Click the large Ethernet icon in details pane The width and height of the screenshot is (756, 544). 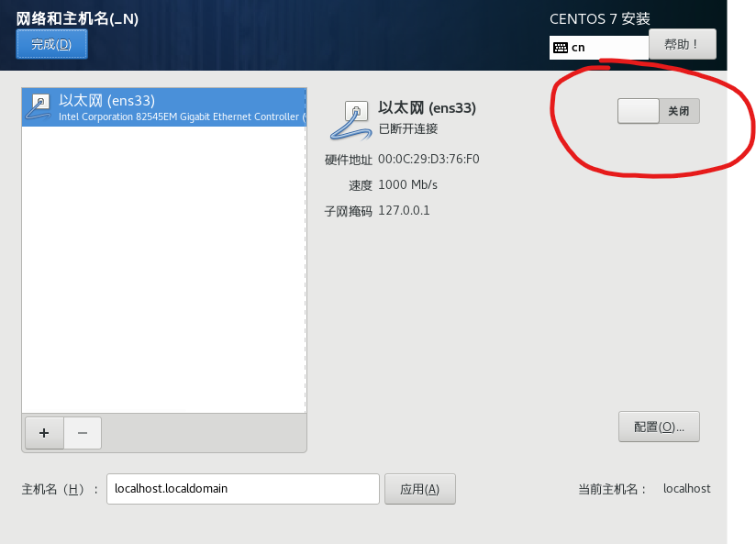click(x=351, y=120)
